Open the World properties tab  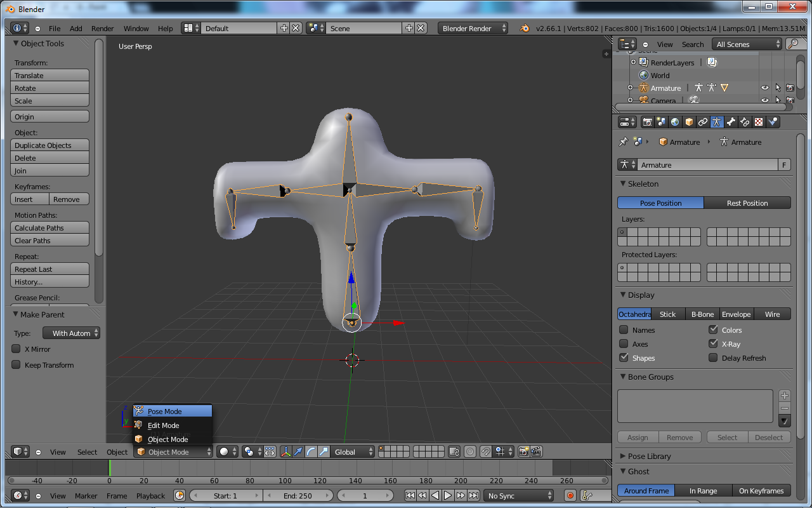pyautogui.click(x=674, y=121)
